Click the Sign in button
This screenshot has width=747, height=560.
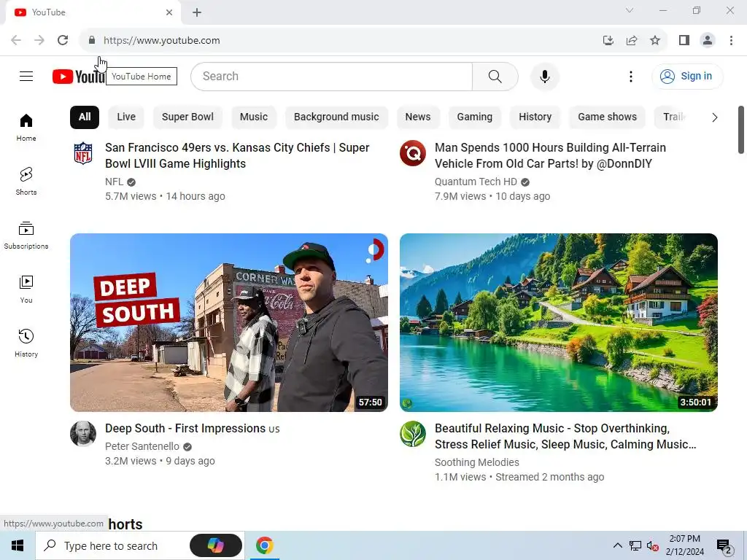point(687,76)
